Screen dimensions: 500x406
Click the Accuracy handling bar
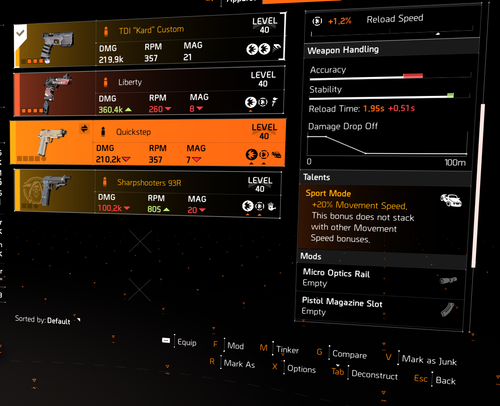pyautogui.click(x=390, y=77)
